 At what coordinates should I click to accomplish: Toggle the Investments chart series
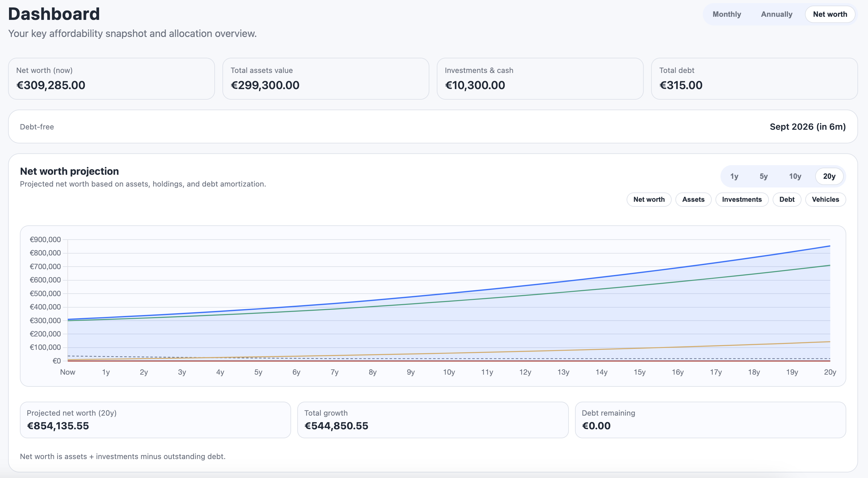742,199
